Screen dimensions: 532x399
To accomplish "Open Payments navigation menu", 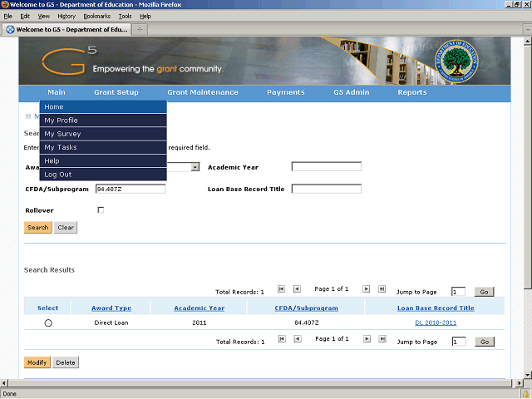I will (286, 92).
